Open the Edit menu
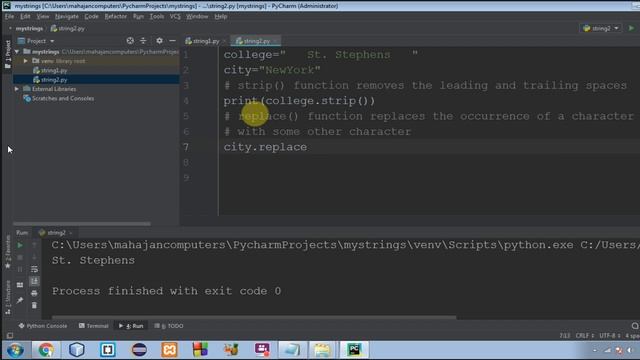 pyautogui.click(x=25, y=16)
